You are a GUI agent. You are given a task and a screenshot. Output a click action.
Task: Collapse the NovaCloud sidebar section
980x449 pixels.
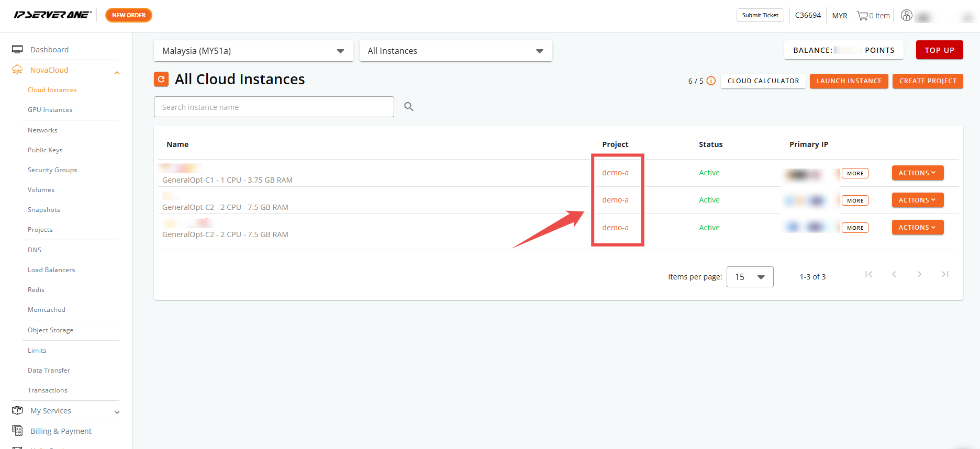[x=117, y=72]
